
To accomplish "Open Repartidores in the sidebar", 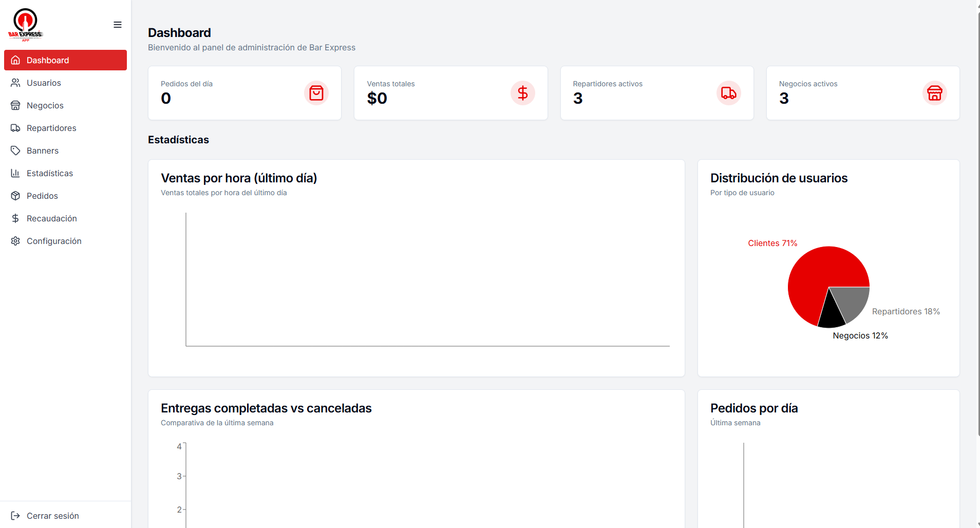I will 65,128.
